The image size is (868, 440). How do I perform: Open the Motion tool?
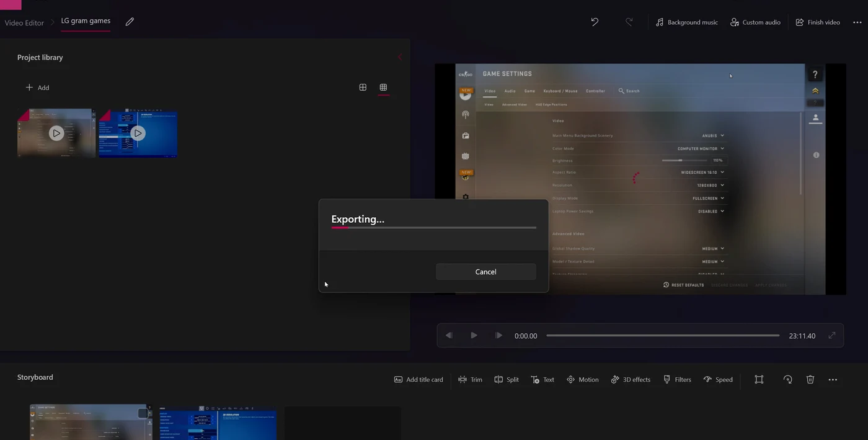click(x=582, y=380)
